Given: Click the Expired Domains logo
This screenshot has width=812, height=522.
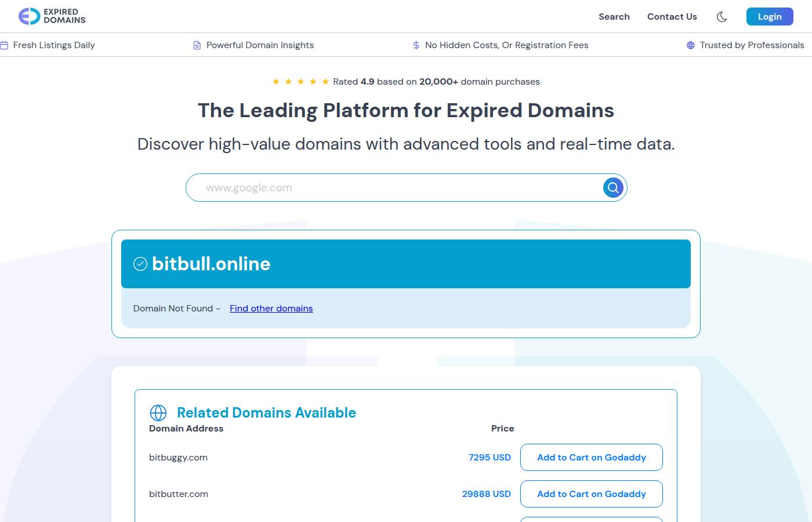Looking at the screenshot, I should pos(52,16).
